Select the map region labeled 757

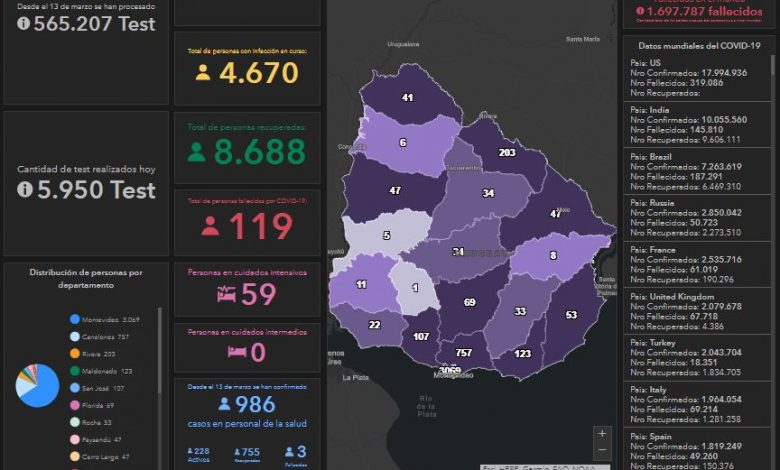pos(463,353)
